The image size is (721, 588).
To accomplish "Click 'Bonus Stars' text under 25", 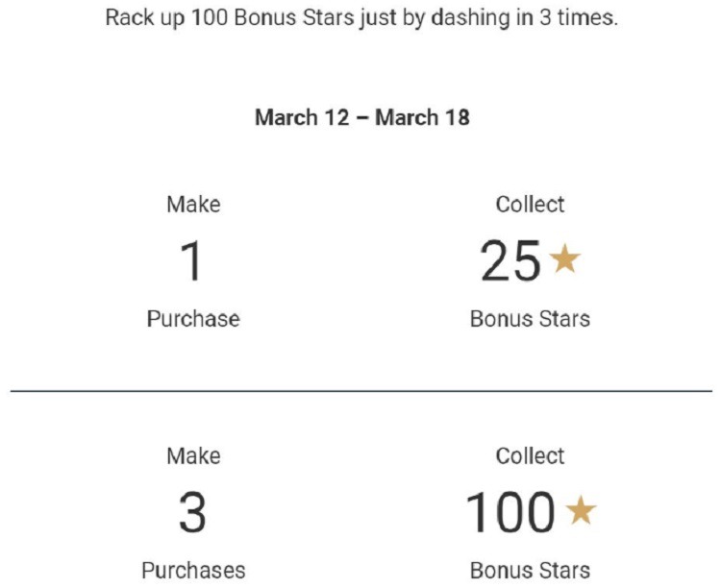I will [x=530, y=319].
